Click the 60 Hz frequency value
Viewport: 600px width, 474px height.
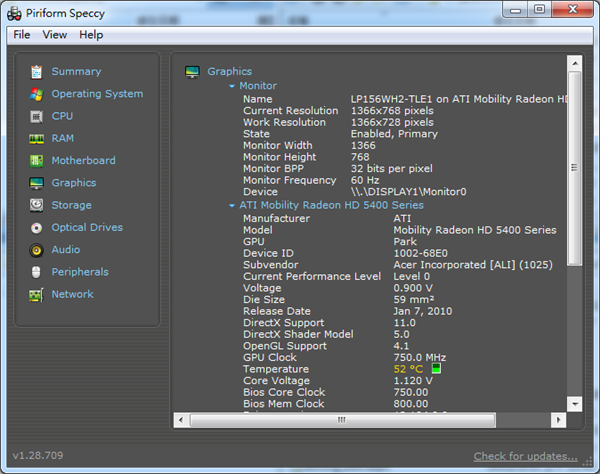click(x=365, y=180)
